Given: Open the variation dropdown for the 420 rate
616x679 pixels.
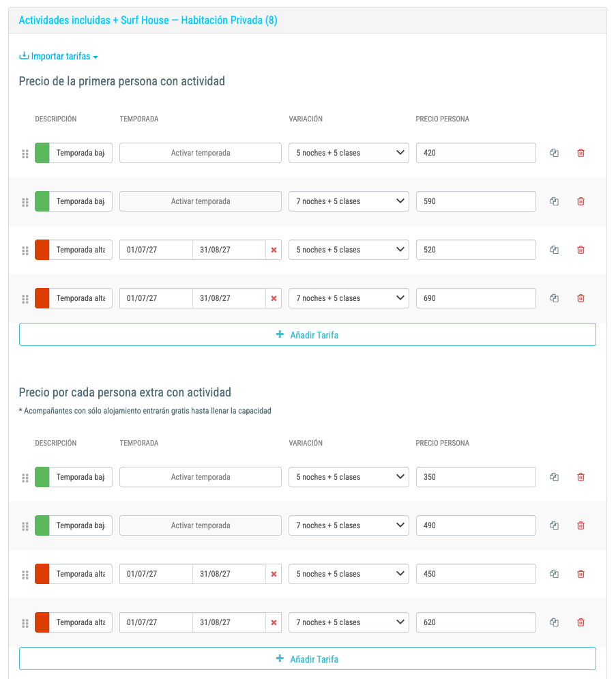Looking at the screenshot, I should click(349, 153).
